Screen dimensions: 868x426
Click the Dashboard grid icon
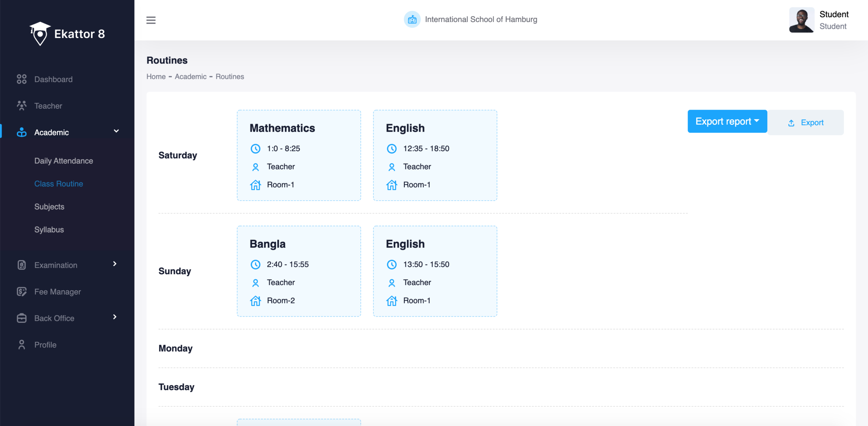point(22,79)
